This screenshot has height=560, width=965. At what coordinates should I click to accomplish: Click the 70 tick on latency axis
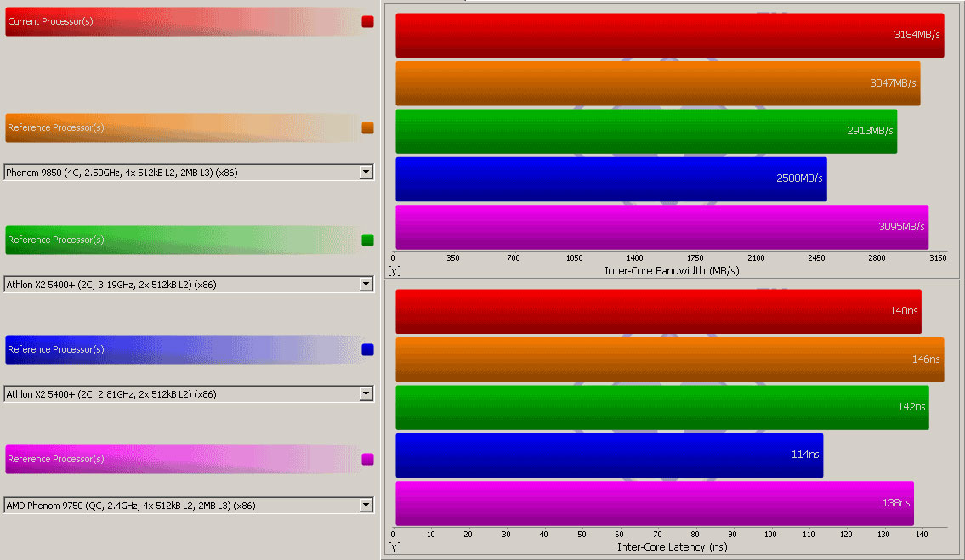(x=657, y=535)
